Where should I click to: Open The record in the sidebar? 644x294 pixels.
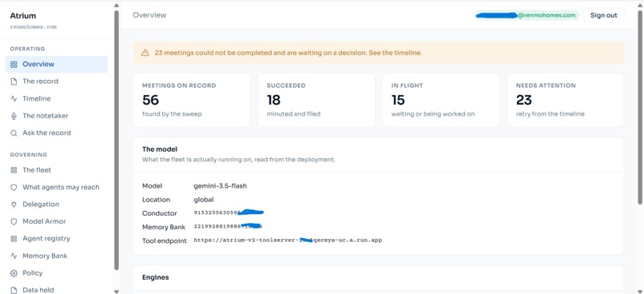click(x=56, y=81)
